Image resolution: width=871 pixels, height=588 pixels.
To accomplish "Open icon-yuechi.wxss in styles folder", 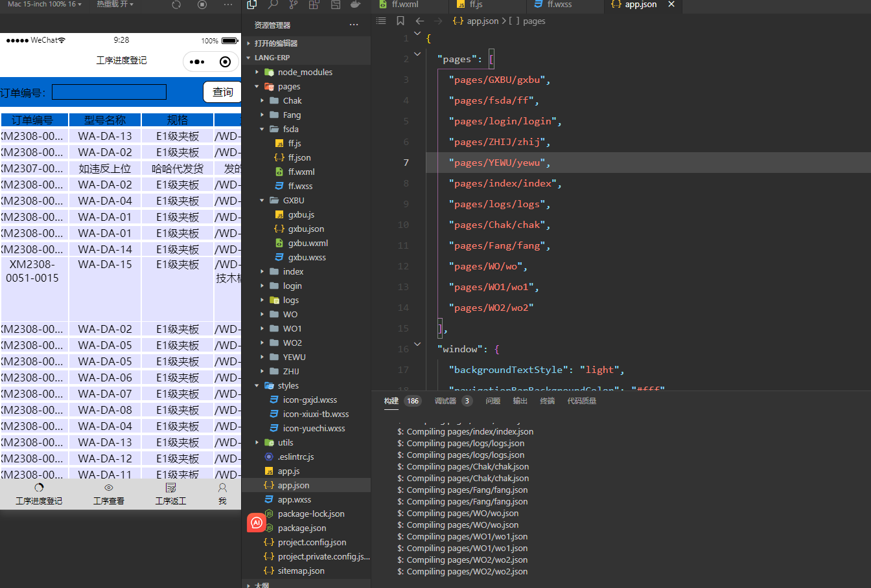I will pos(314,428).
